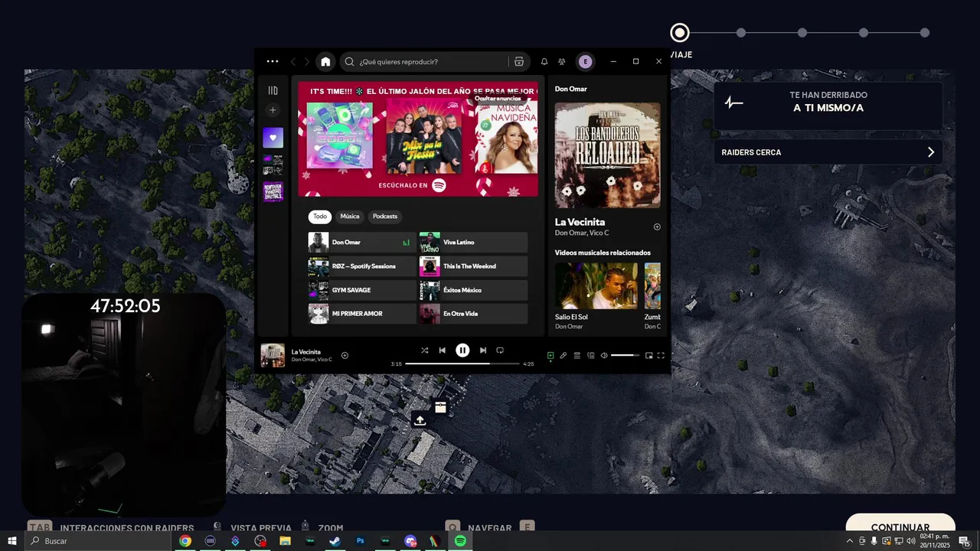
Task: Add song to library from Now Playing panel
Action: 657,227
